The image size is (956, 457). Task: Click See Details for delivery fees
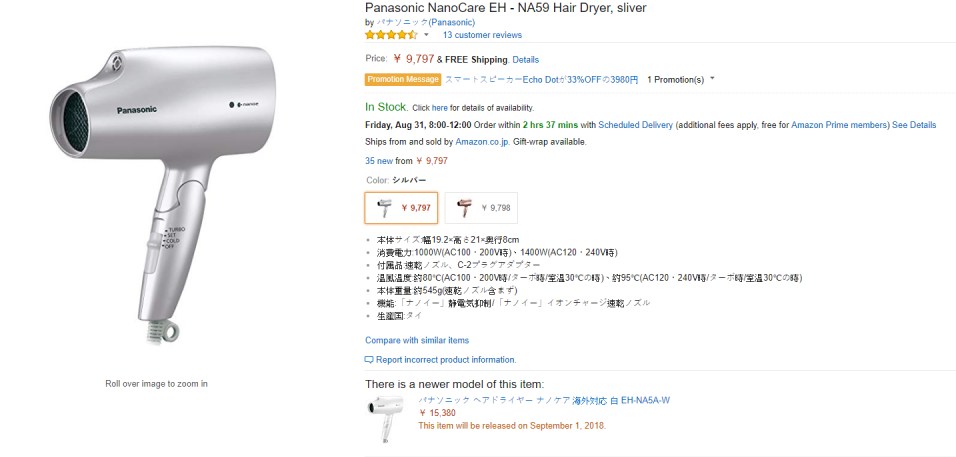point(914,125)
